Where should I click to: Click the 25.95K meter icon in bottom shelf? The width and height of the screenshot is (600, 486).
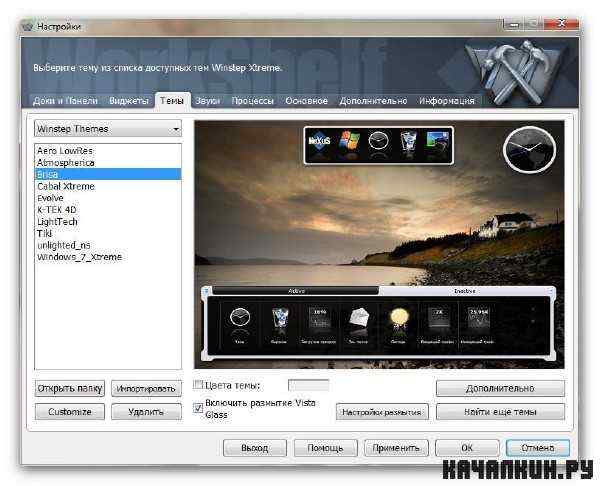478,317
